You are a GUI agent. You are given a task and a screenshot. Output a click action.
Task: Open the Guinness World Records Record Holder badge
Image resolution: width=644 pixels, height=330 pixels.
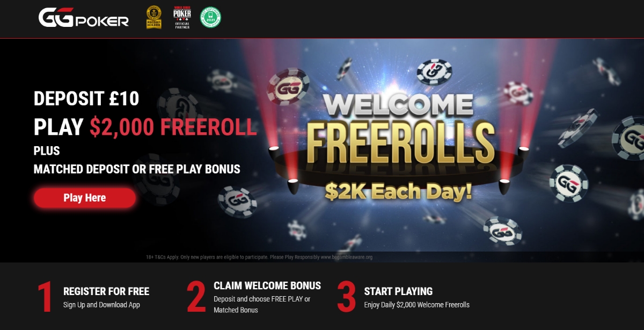point(154,18)
